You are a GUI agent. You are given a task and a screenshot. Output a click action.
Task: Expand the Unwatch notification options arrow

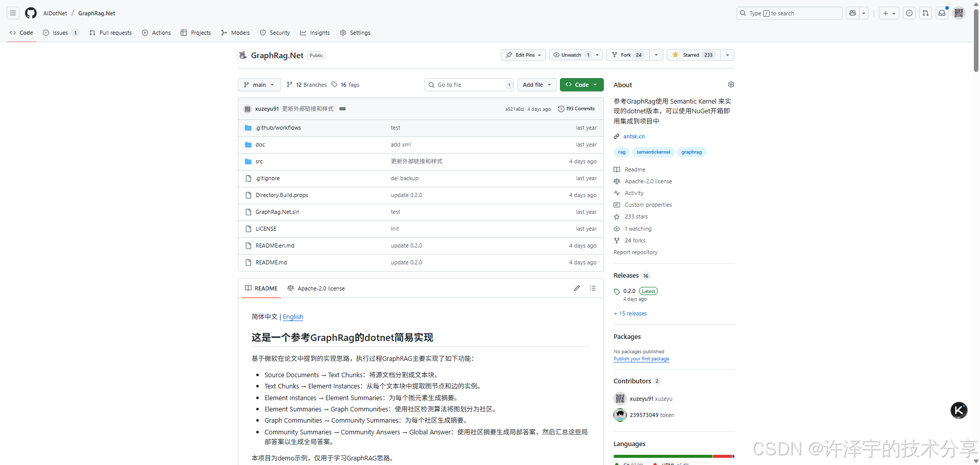pos(597,55)
